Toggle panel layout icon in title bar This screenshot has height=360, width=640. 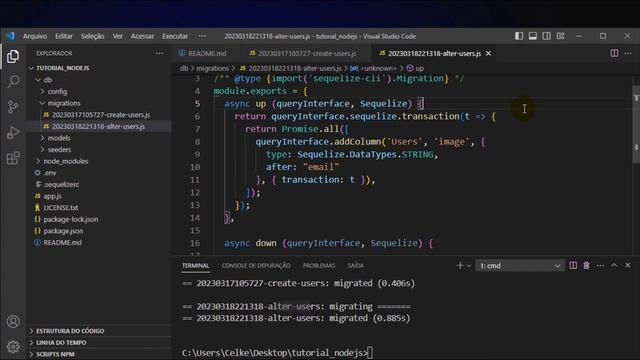click(x=533, y=36)
